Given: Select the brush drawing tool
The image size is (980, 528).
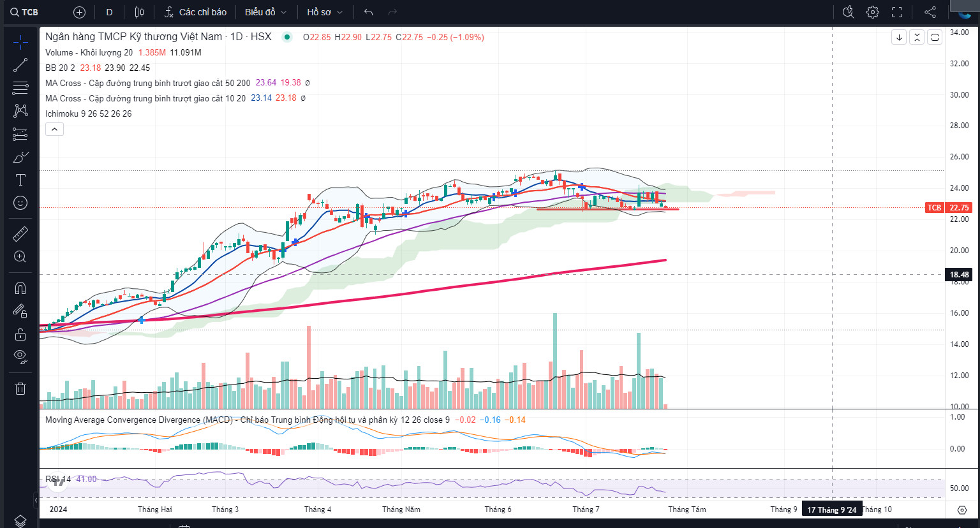Looking at the screenshot, I should [20, 157].
